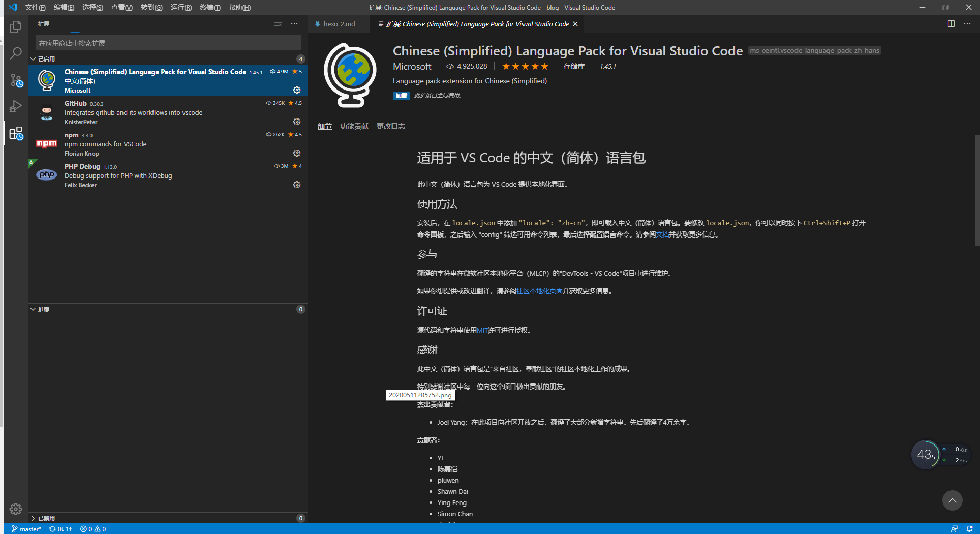Viewport: 980px width, 534px height.
Task: Close the Chinese Language Pack extension tab
Action: (575, 24)
